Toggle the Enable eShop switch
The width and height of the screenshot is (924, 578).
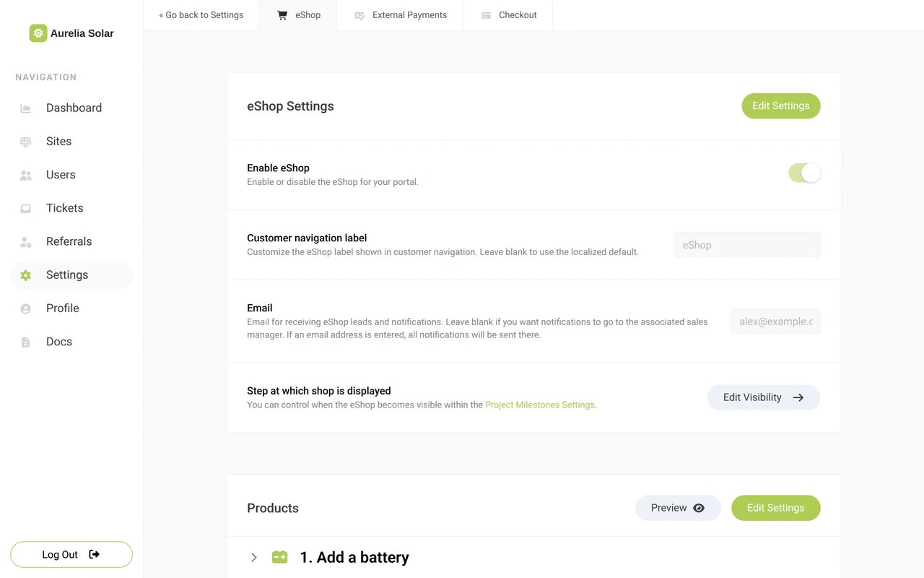[804, 173]
